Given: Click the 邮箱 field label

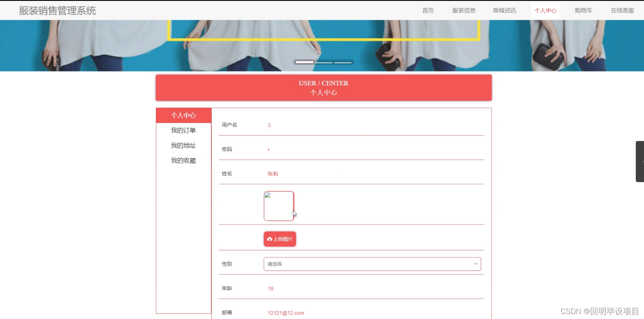Looking at the screenshot, I should 227,313.
